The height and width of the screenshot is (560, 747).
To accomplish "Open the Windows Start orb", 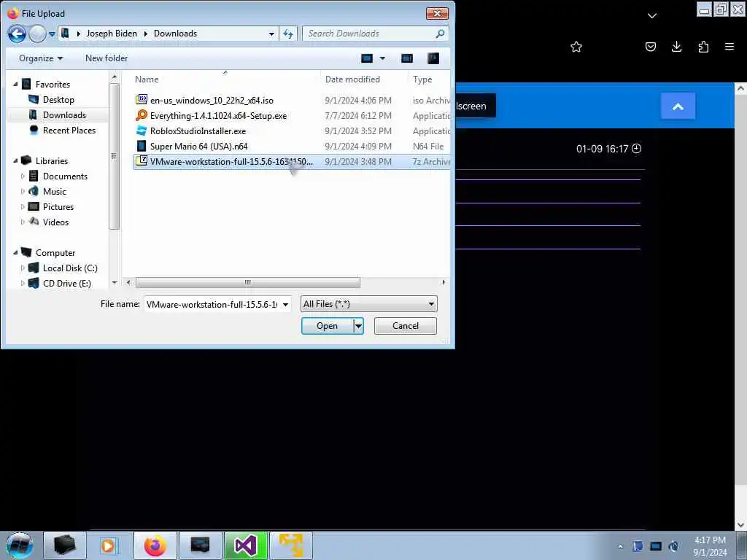I will [x=20, y=545].
